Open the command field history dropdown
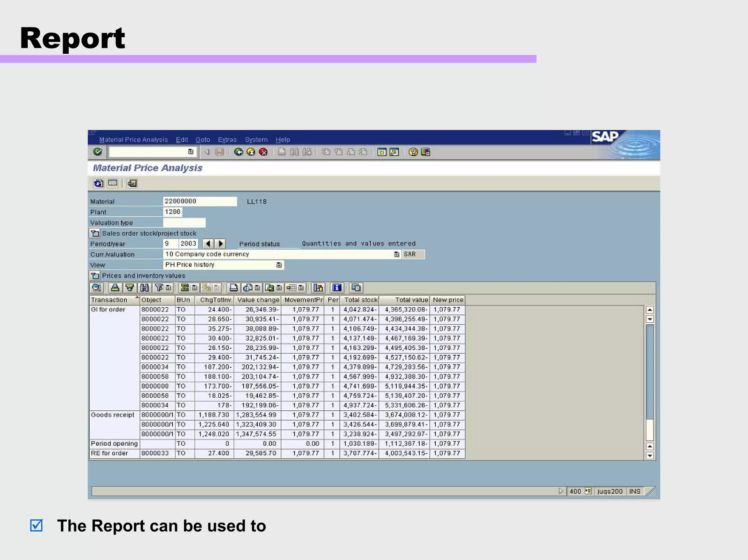748x560 pixels. pyautogui.click(x=191, y=151)
